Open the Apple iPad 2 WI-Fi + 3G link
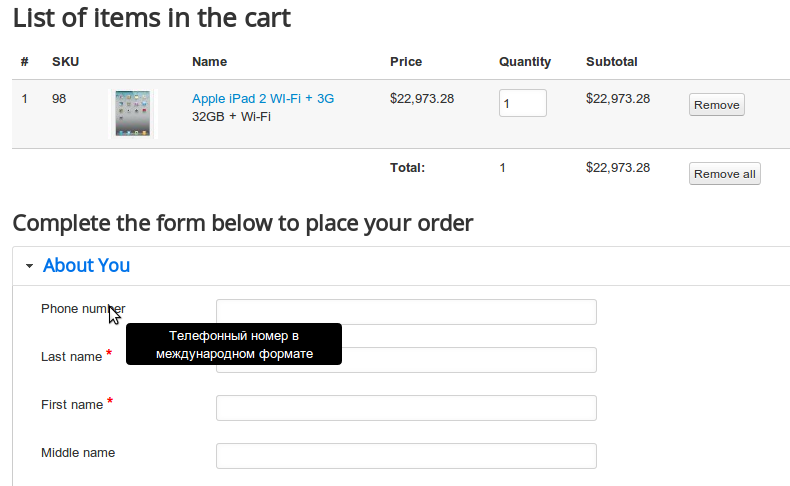 263,98
